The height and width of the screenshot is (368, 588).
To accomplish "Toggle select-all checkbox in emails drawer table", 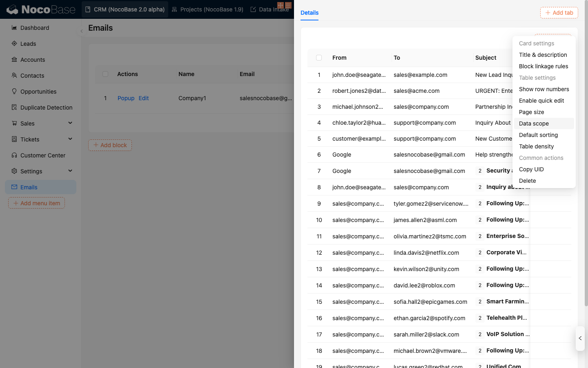I will 319,58.
